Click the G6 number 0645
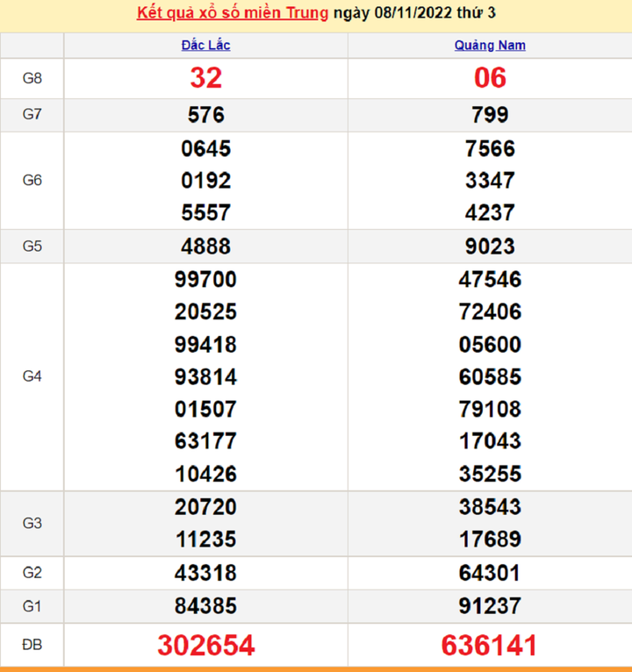 tap(205, 148)
